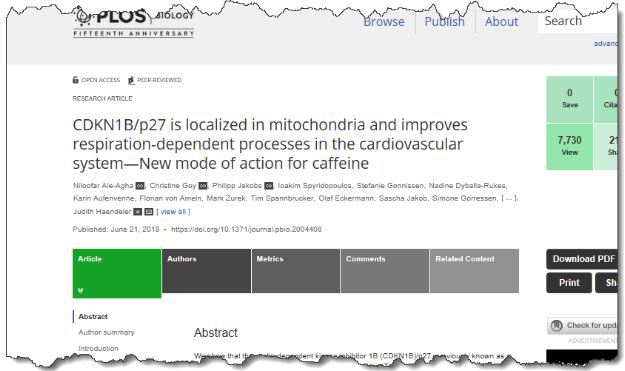
Task: Click the envelope icon beside Niloofar Ale-Agha
Action: [140, 186]
